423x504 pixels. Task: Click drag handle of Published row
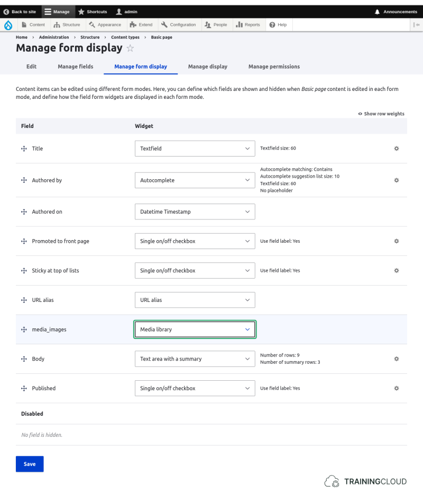point(24,388)
